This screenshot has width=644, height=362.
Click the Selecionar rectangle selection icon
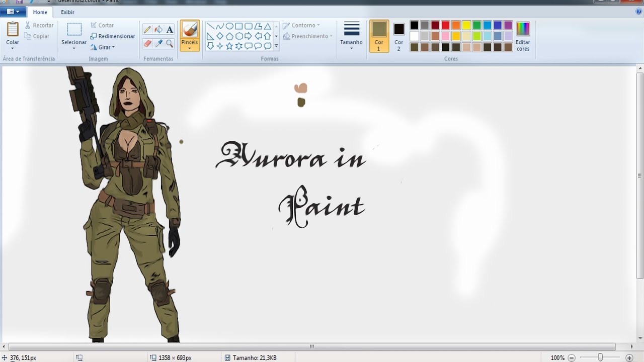[x=74, y=29]
